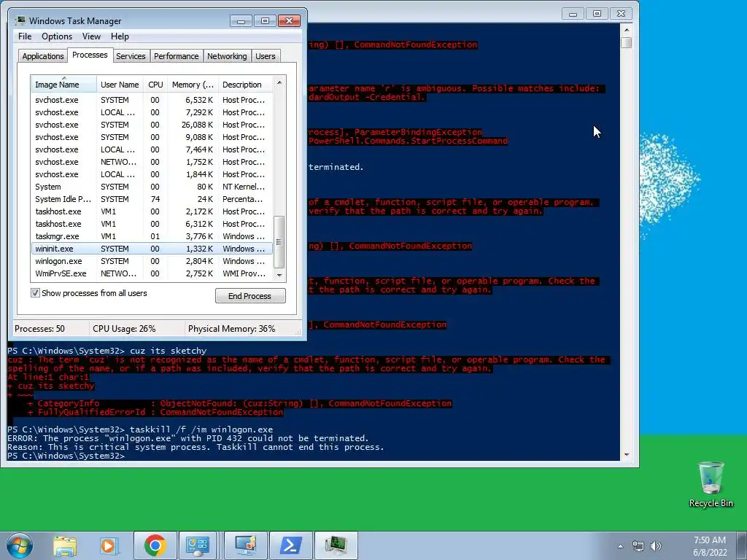
Task: Select svchost.exe row using 7,292 K
Action: (x=152, y=112)
